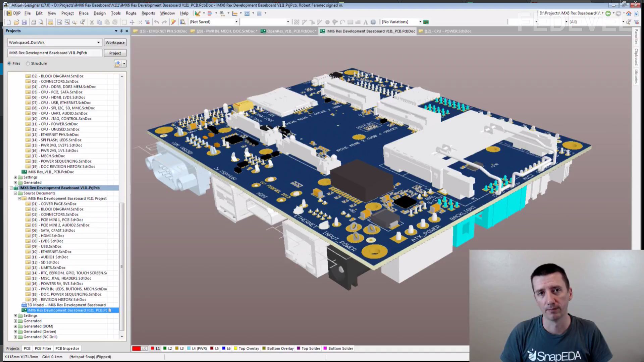Click the red current-layer color swatch
Screen dimensions: 644x362
click(137, 349)
